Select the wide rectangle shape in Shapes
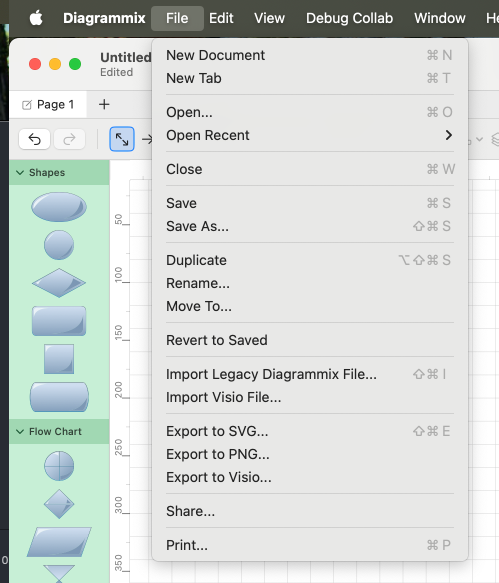 click(x=59, y=321)
